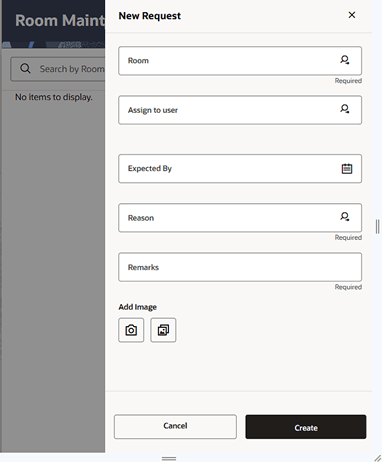This screenshot has height=462, width=382.
Task: Open the Reason lookup search icon
Action: tap(345, 217)
